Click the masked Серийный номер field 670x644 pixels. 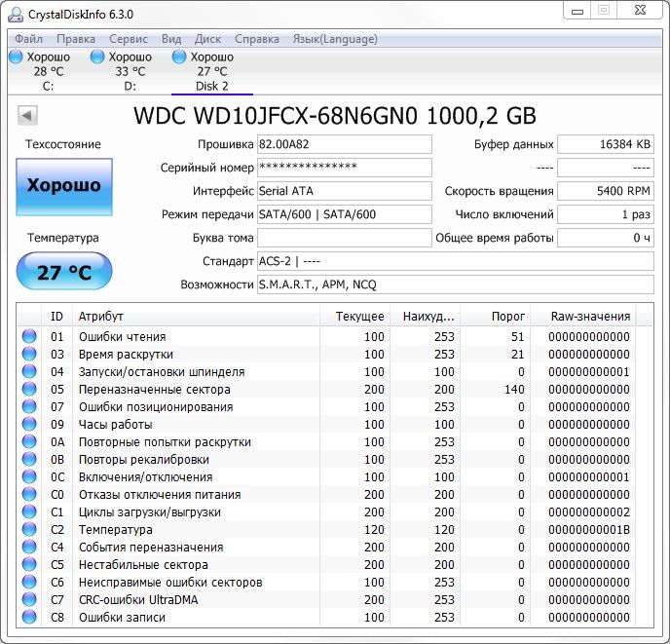tap(345, 168)
